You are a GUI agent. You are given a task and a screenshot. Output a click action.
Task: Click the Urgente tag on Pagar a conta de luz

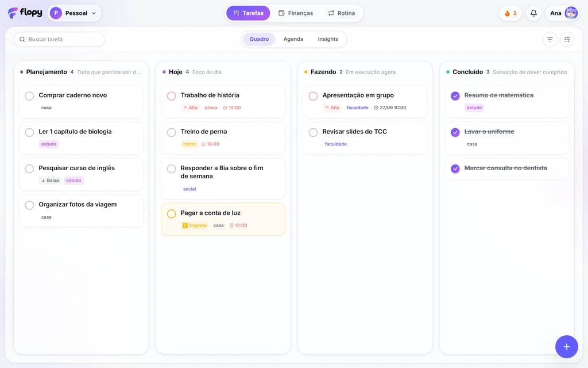click(195, 225)
